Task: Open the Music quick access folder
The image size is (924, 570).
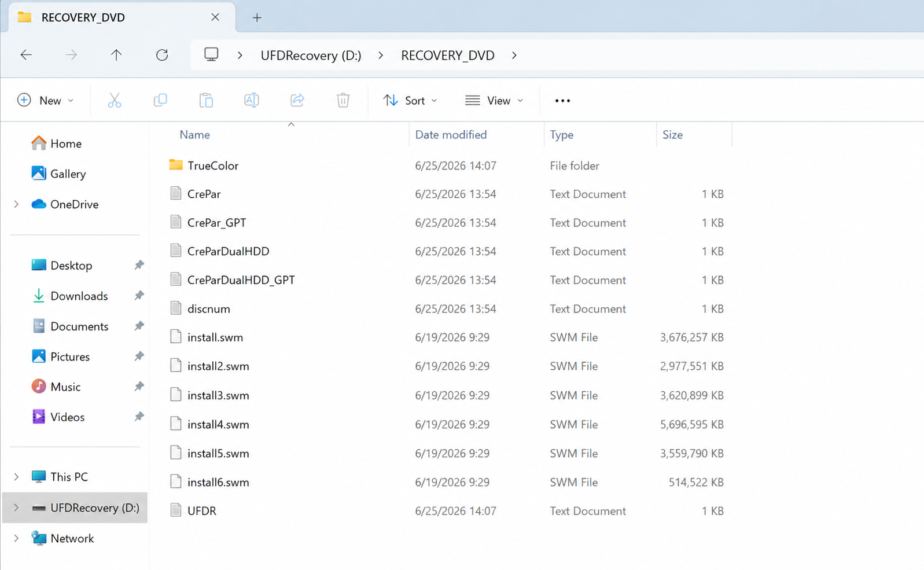Action: (56, 387)
